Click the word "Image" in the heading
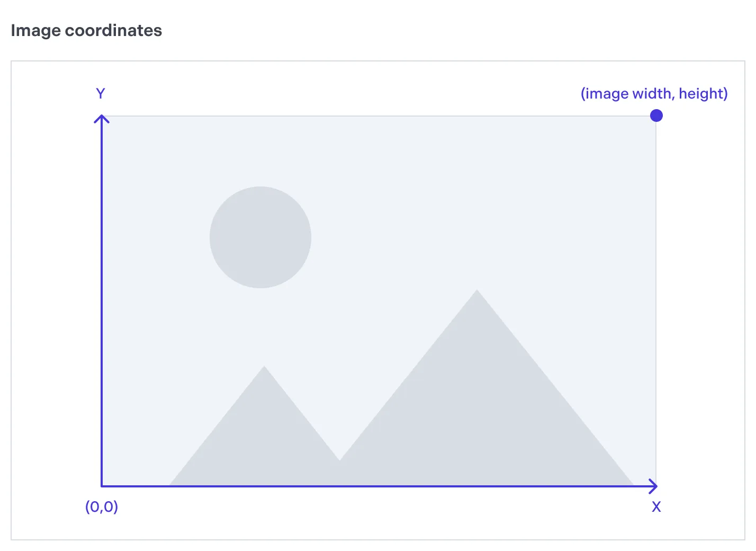This screenshot has width=756, height=551. click(35, 30)
